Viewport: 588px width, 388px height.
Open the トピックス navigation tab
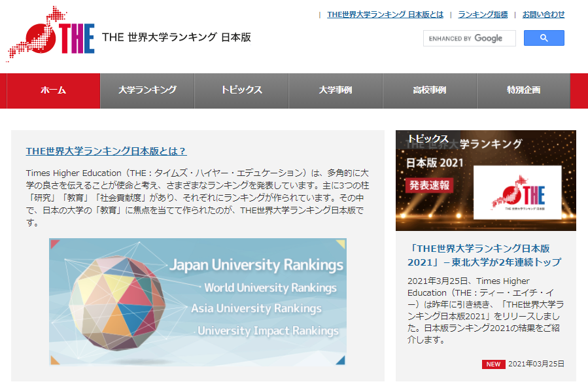point(241,90)
